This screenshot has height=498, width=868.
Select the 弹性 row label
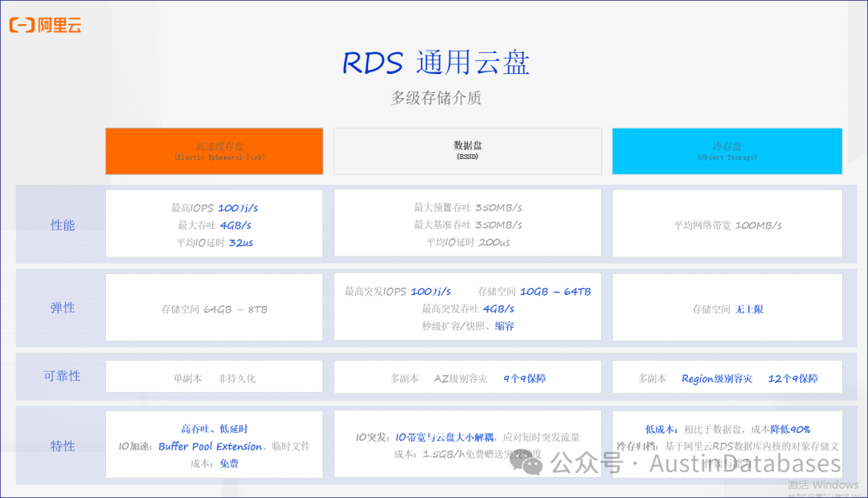(63, 308)
